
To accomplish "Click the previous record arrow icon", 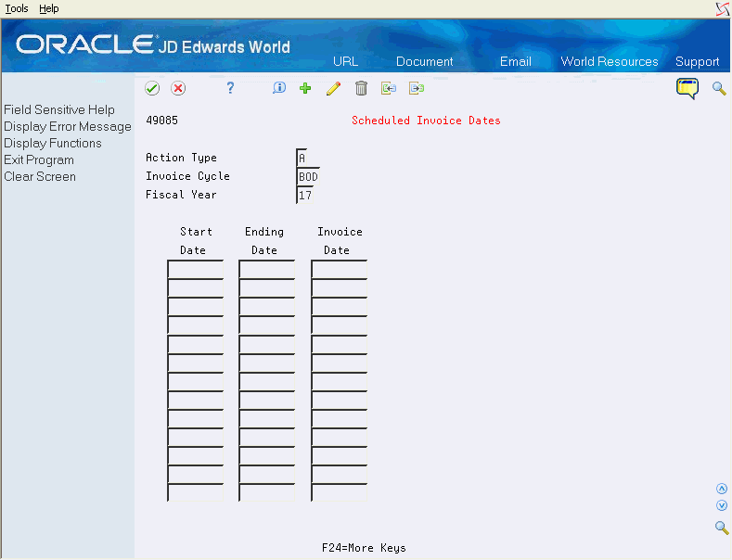I will pos(389,88).
